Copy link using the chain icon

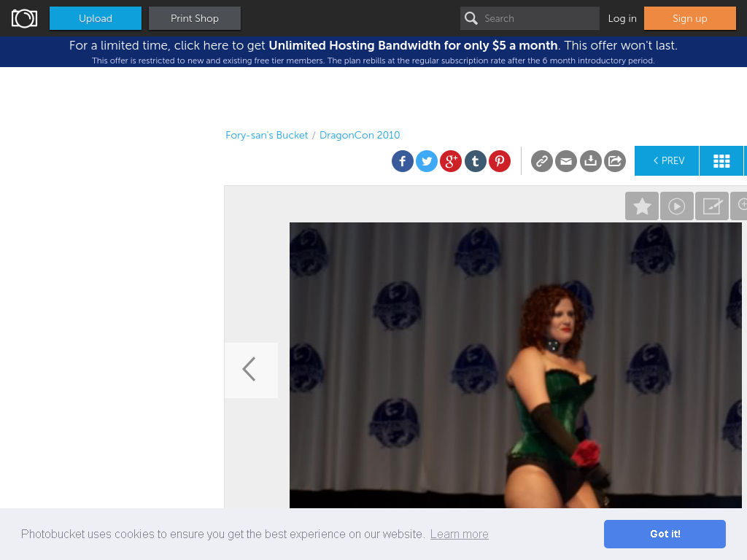(542, 161)
